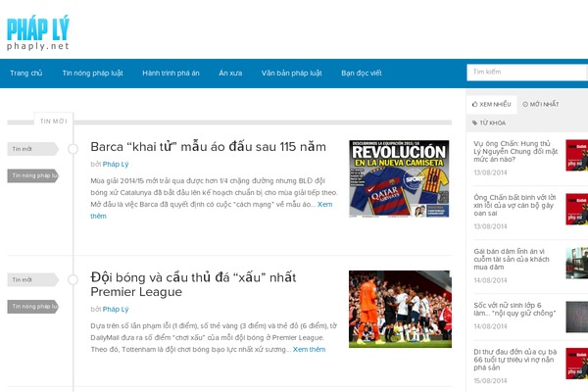Focus the Tìm kiếm search field

pos(527,72)
